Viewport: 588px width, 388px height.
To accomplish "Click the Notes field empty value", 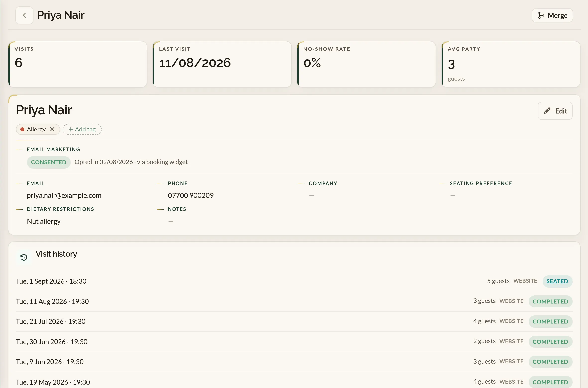I will [x=171, y=221].
